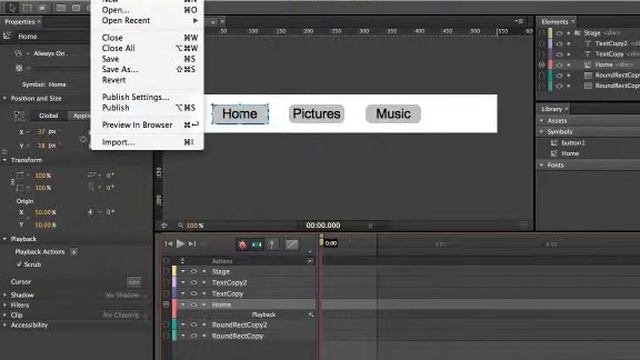Click the Home symbol icon in Library
The image size is (640, 360).
click(x=554, y=153)
